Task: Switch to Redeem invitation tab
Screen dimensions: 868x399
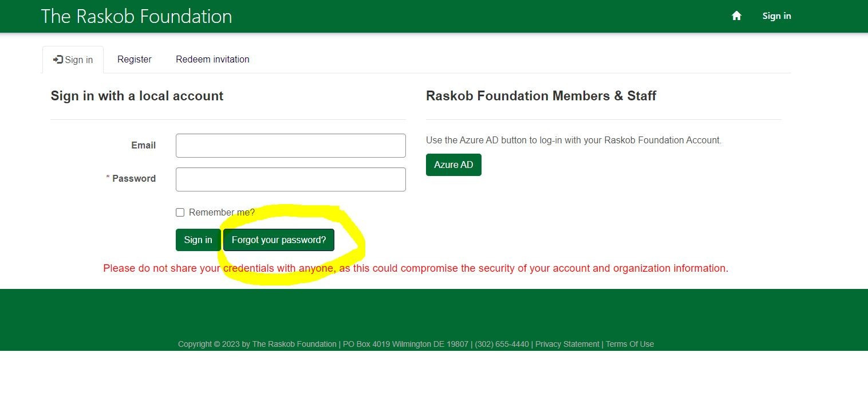Action: point(212,60)
